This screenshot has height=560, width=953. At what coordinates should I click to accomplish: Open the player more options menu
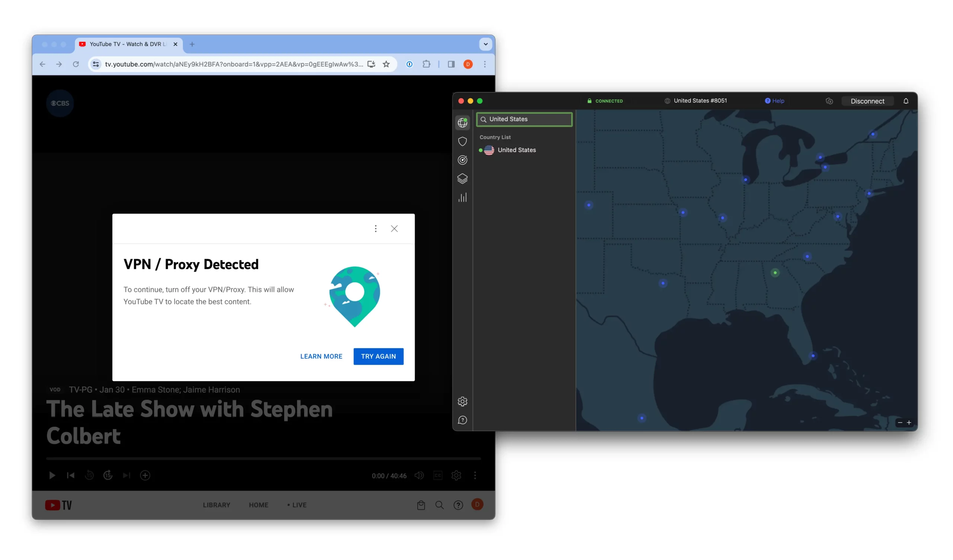pos(475,475)
